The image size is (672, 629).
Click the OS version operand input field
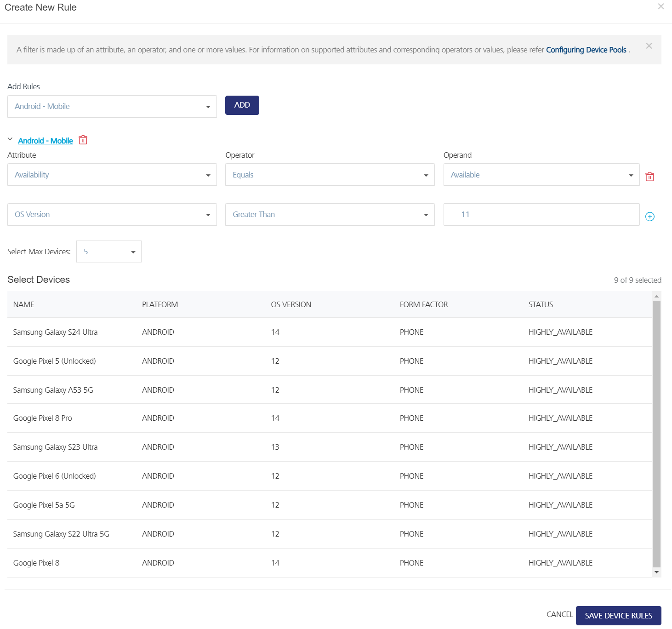541,215
